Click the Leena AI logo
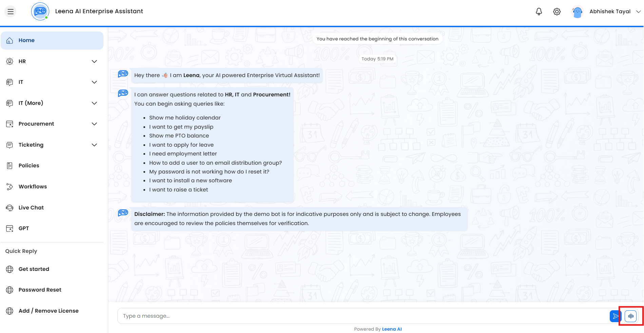The image size is (644, 333). click(x=40, y=11)
